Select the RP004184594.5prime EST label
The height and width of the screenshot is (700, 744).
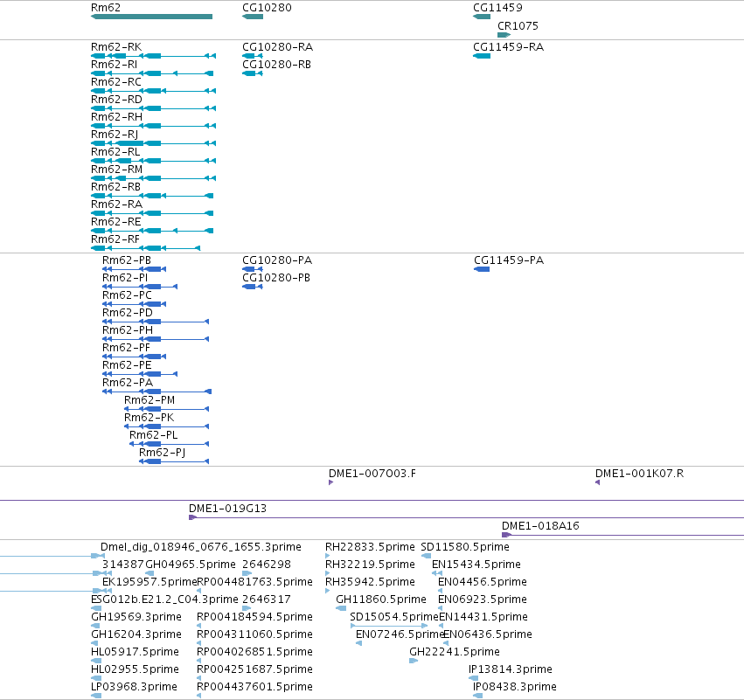point(254,617)
